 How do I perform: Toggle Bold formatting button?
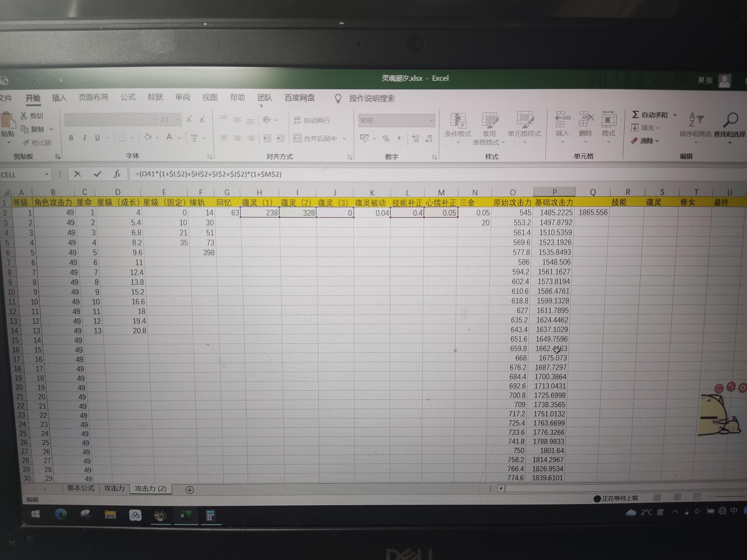71,138
